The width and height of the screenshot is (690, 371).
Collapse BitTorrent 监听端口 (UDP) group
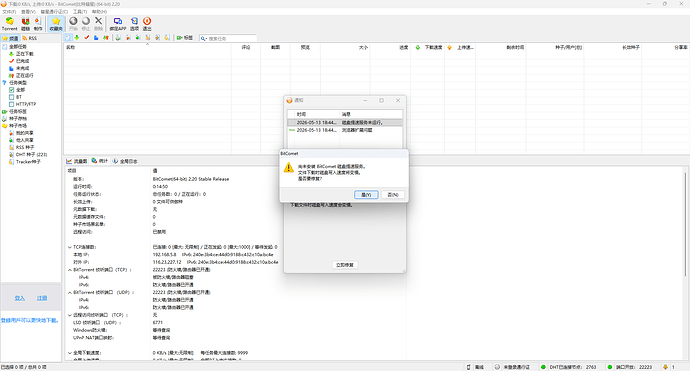click(x=70, y=292)
